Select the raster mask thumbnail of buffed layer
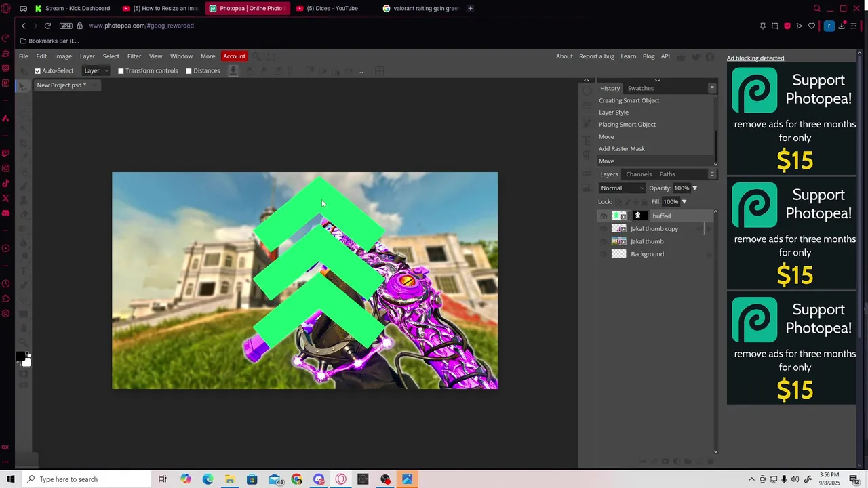The height and width of the screenshot is (488, 868). [640, 216]
